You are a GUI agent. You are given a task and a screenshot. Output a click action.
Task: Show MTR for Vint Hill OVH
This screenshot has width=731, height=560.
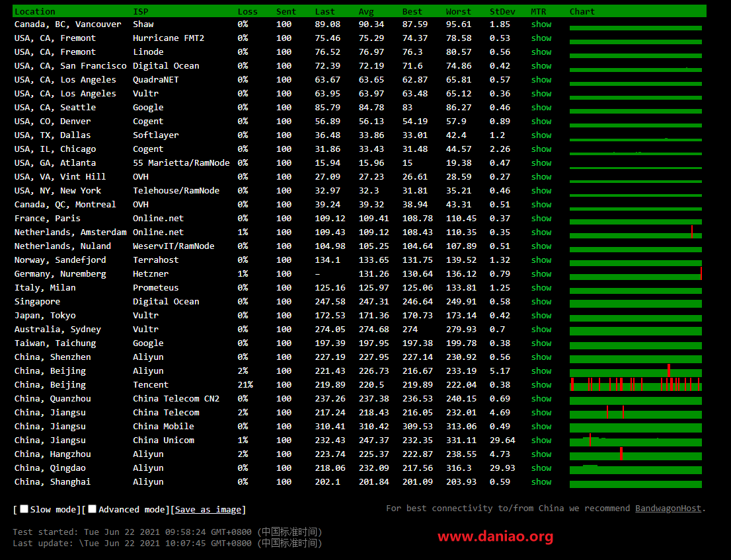click(541, 176)
